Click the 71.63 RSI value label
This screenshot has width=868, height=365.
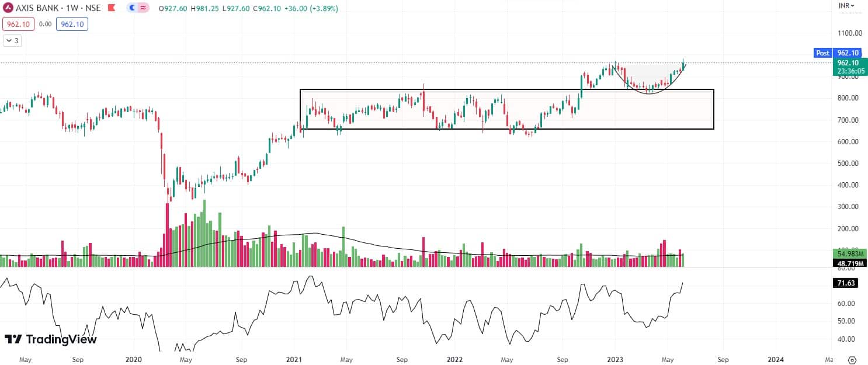point(847,283)
